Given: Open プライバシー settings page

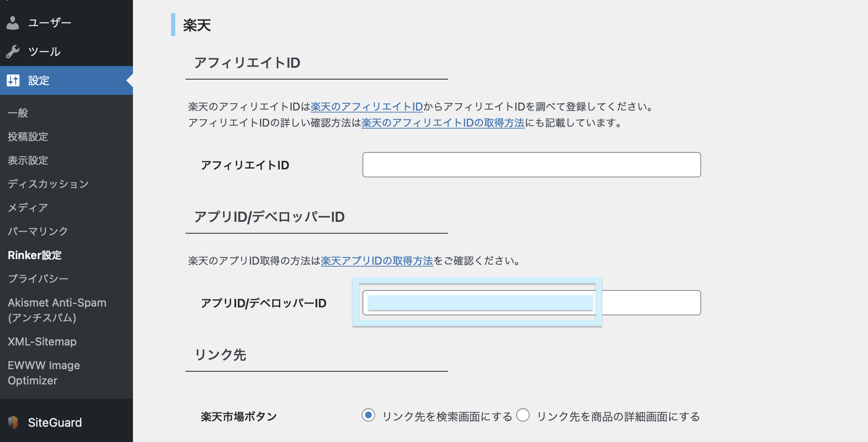Looking at the screenshot, I should pyautogui.click(x=38, y=279).
